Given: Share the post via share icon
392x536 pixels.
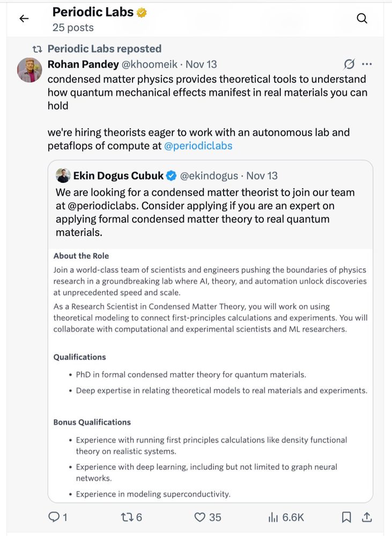Looking at the screenshot, I should (x=367, y=517).
